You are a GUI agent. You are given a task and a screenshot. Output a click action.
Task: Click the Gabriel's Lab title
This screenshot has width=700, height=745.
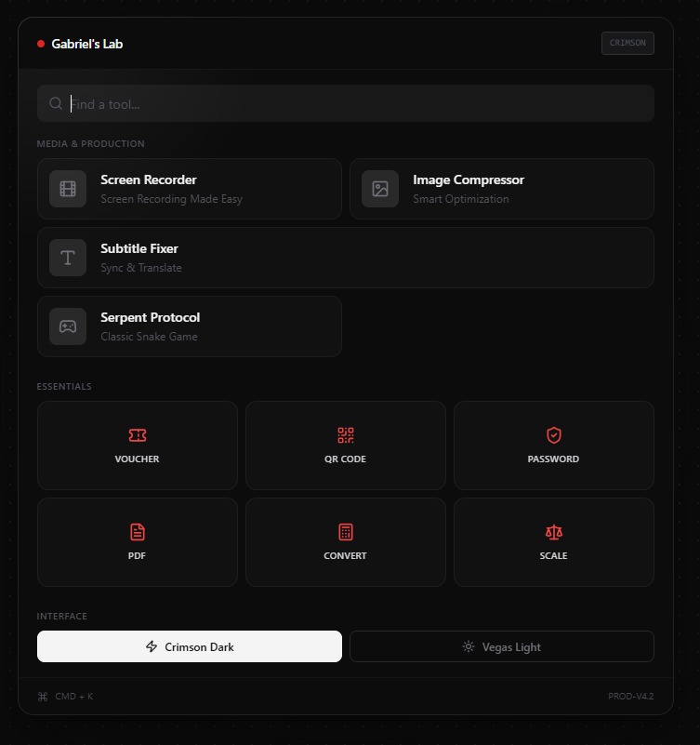87,44
